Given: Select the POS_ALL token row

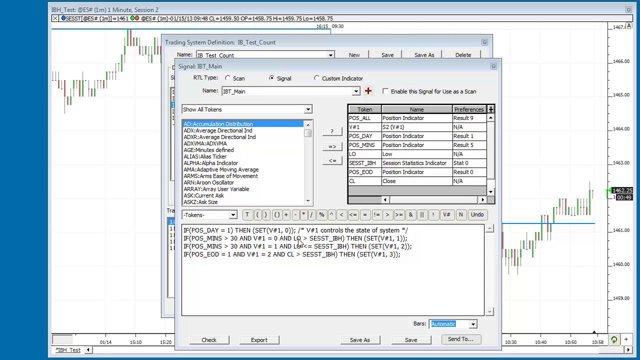Looking at the screenshot, I should (x=417, y=118).
